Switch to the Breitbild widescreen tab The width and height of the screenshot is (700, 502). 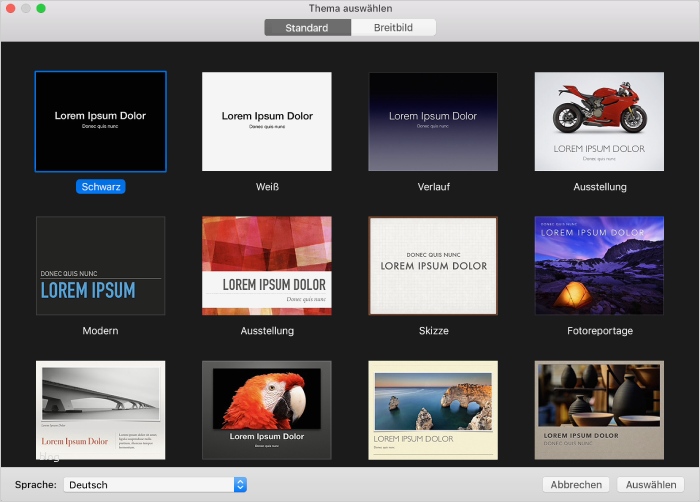pos(393,28)
